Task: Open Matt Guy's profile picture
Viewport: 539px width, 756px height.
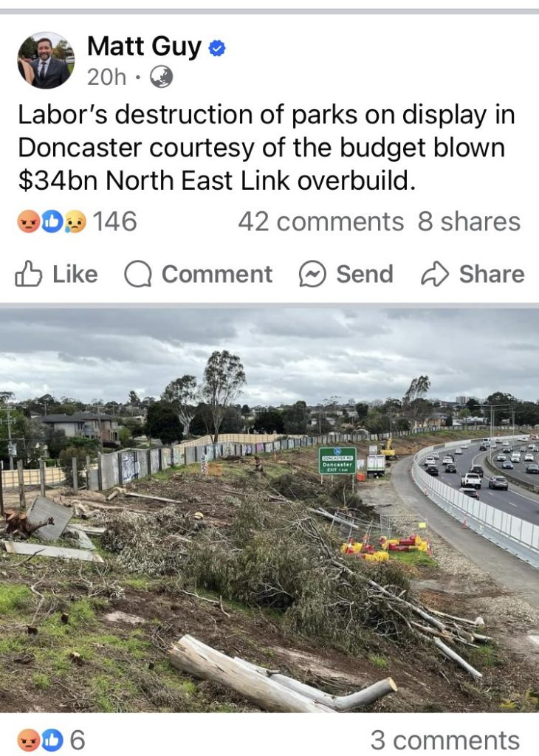Action: (x=46, y=61)
